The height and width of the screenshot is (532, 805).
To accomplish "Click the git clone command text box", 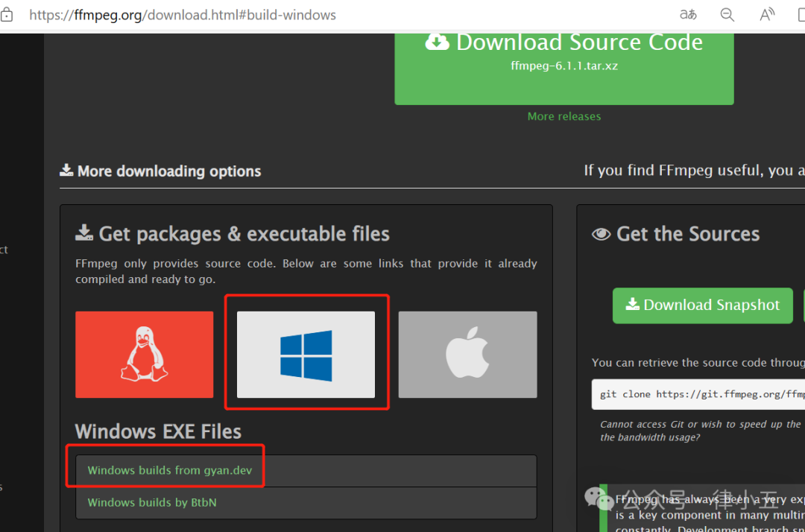I will [698, 394].
